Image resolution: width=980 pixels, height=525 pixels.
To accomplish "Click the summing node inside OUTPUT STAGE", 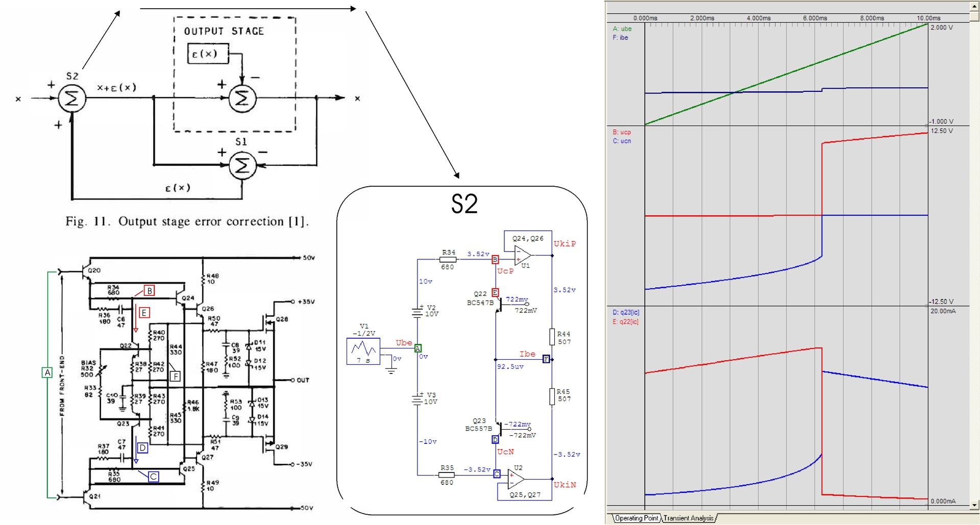I will click(242, 98).
